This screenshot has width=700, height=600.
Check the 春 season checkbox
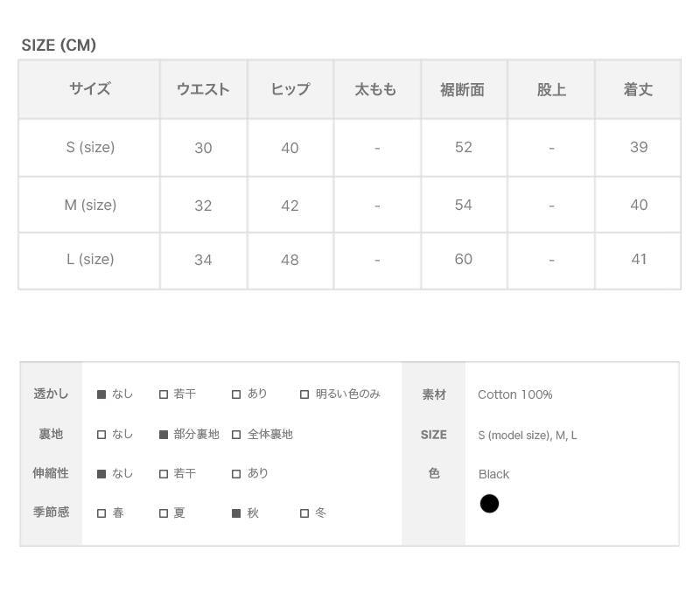[101, 513]
